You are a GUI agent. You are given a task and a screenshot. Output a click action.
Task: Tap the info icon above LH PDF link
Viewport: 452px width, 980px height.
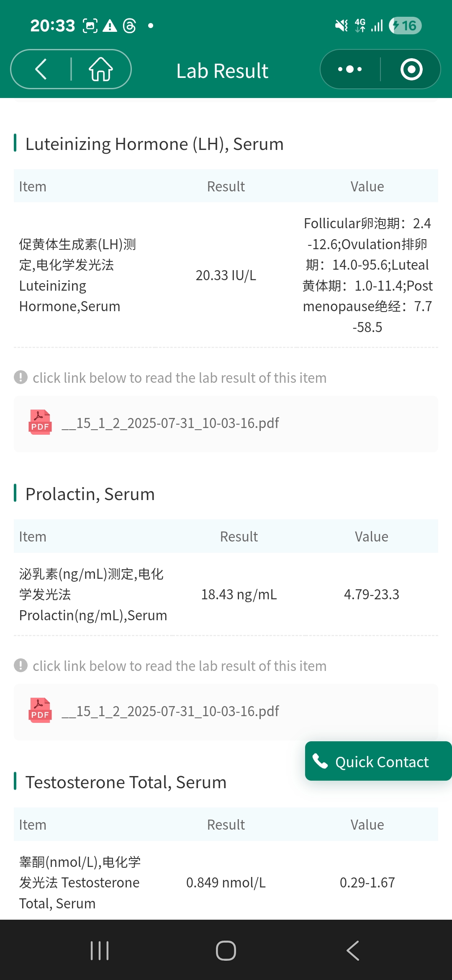(x=21, y=377)
